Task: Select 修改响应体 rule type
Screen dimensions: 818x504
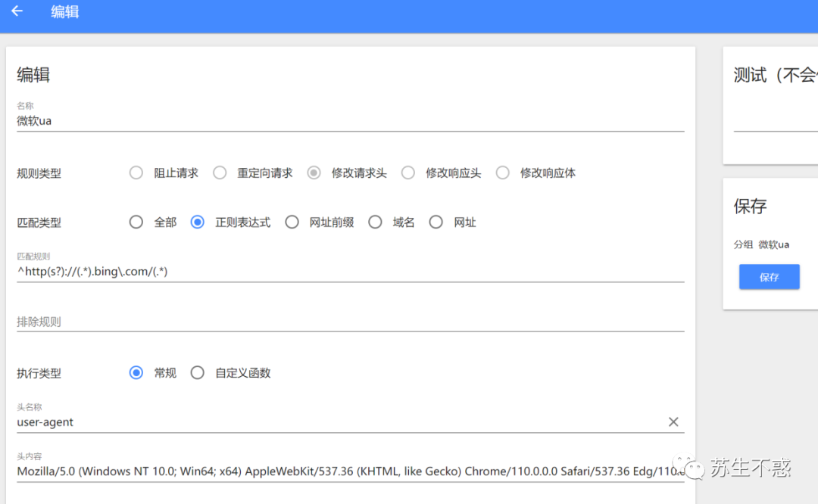Action: 502,173
